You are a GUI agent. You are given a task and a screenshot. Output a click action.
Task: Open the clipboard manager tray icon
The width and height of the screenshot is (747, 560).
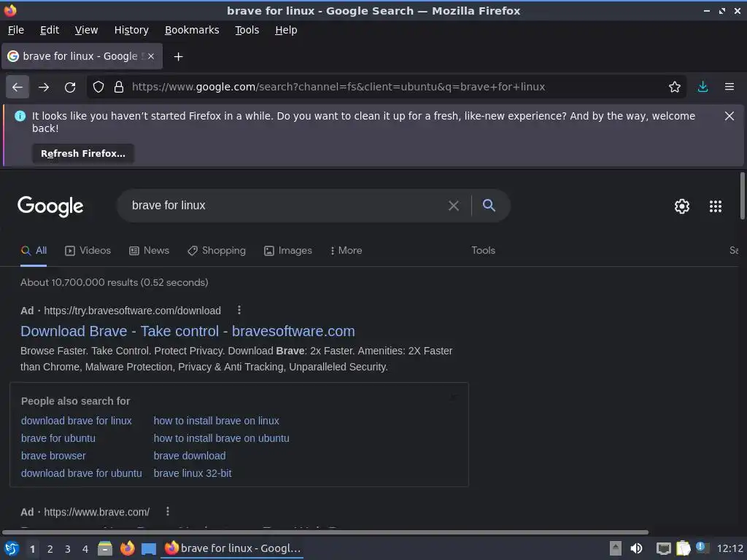coord(683,548)
